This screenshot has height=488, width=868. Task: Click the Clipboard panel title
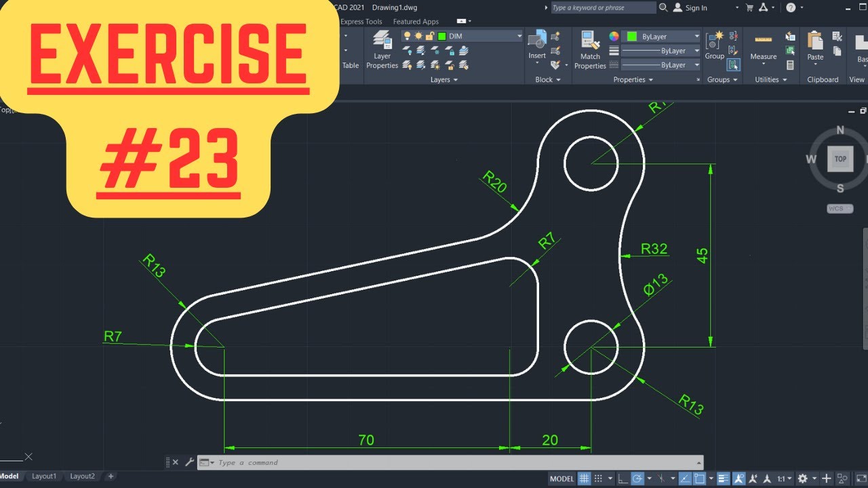point(823,80)
